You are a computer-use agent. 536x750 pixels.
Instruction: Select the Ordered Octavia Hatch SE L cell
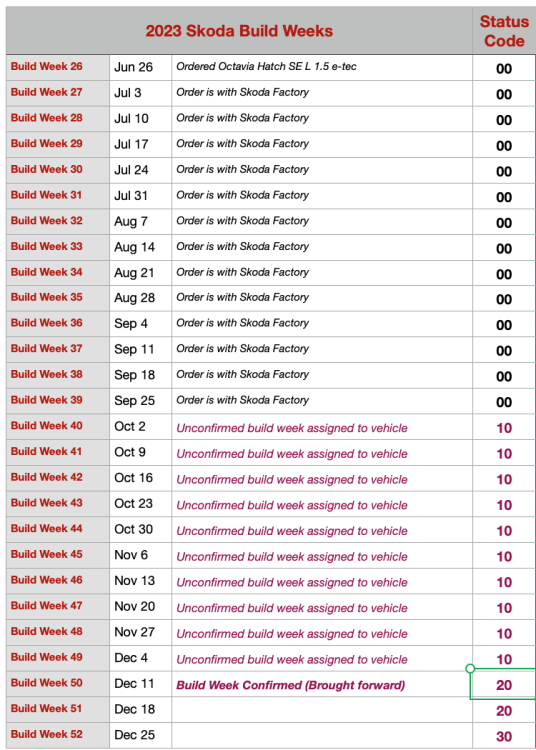pos(322,67)
